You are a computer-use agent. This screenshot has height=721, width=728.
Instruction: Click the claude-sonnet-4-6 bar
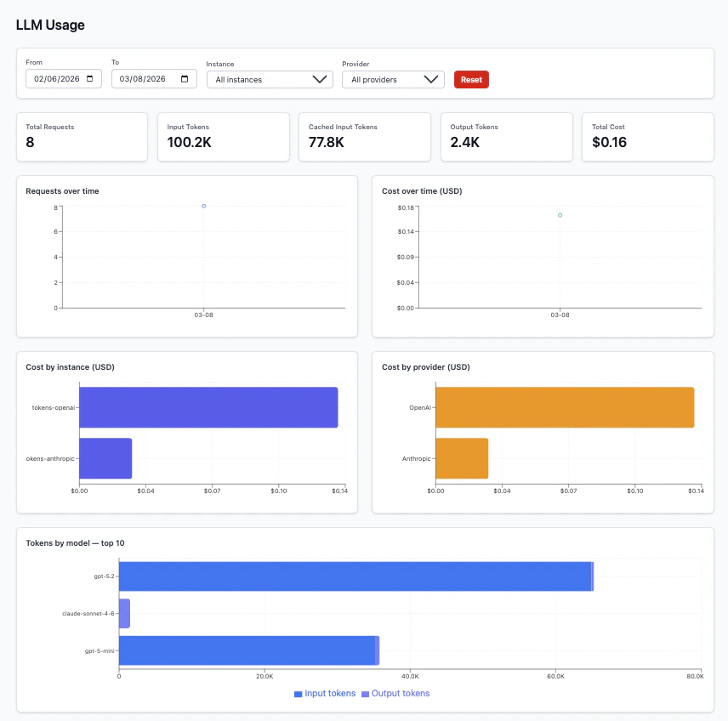125,612
